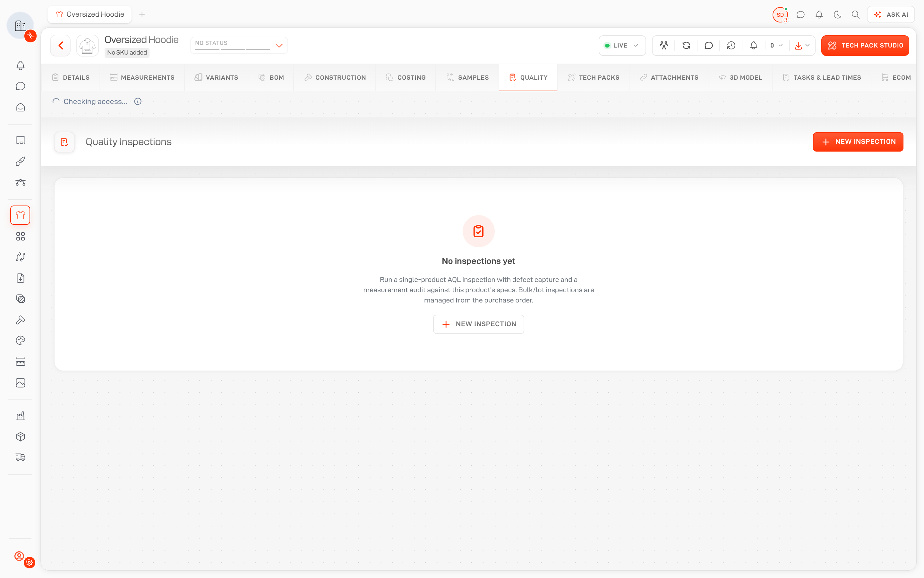Open notifications bell in left sidebar
Screen dimensions: 924x578
[21, 66]
